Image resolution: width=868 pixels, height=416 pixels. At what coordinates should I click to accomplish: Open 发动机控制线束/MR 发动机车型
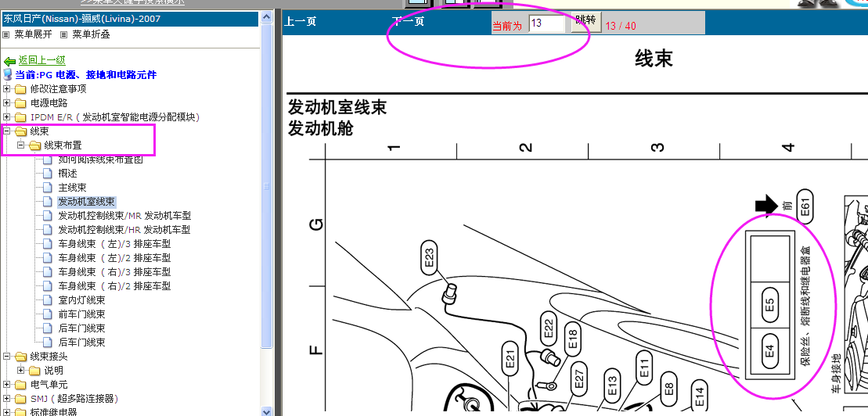pyautogui.click(x=124, y=216)
